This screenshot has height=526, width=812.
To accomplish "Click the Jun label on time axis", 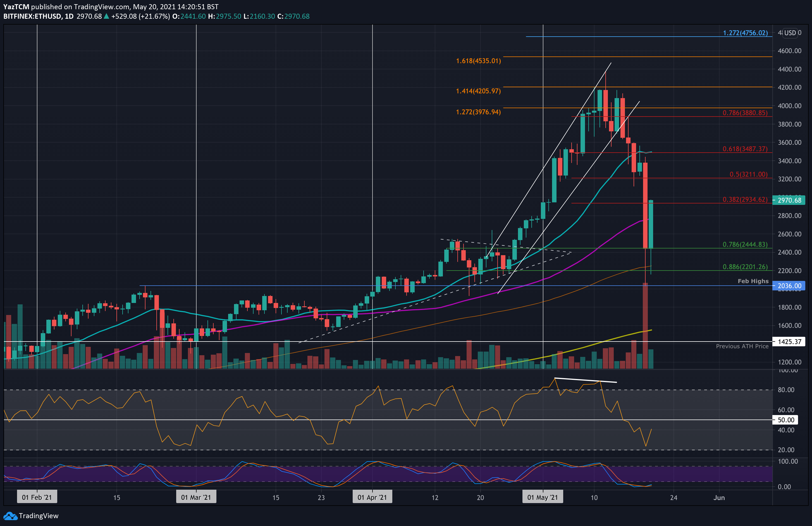I will 719,498.
